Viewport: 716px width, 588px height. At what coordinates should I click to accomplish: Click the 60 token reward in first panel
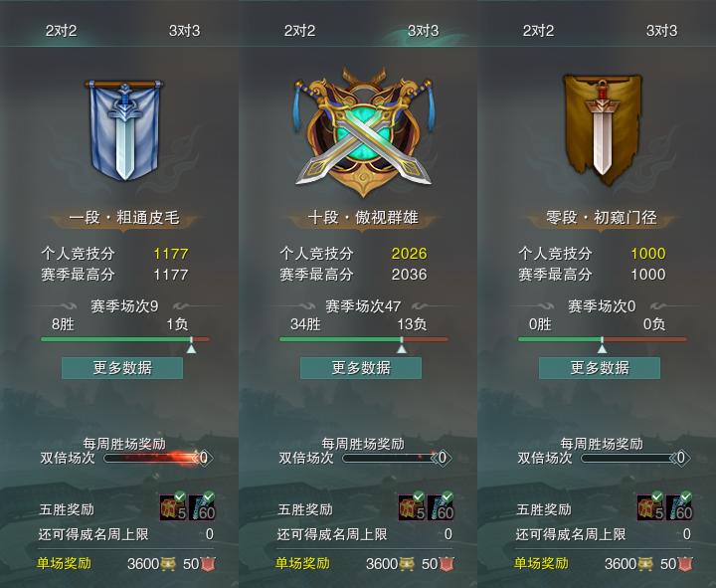click(x=202, y=506)
